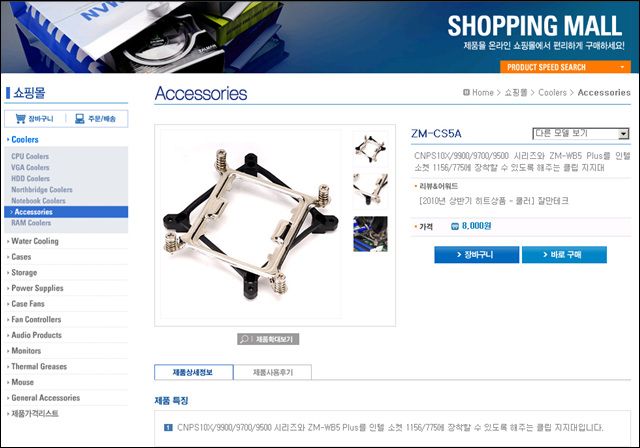Switch to the 제품사용후기 tab
Viewport: 640px width, 448px height.
click(x=273, y=372)
